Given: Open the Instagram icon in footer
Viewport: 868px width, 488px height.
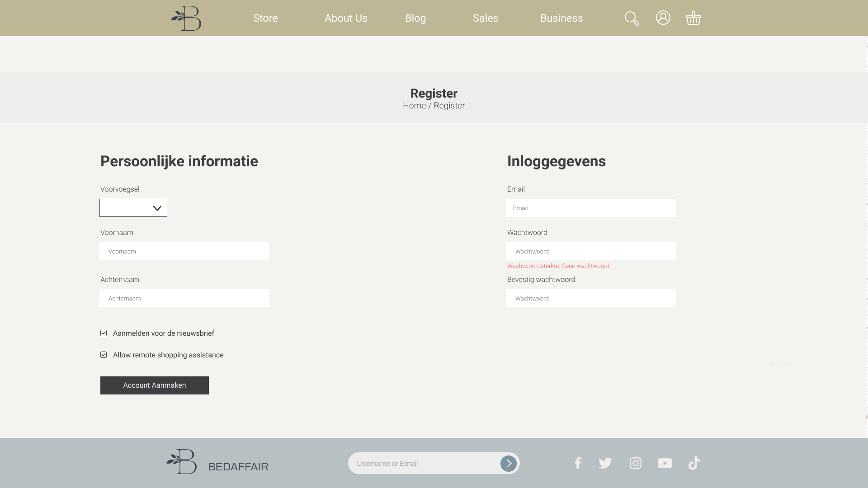Looking at the screenshot, I should (x=635, y=463).
